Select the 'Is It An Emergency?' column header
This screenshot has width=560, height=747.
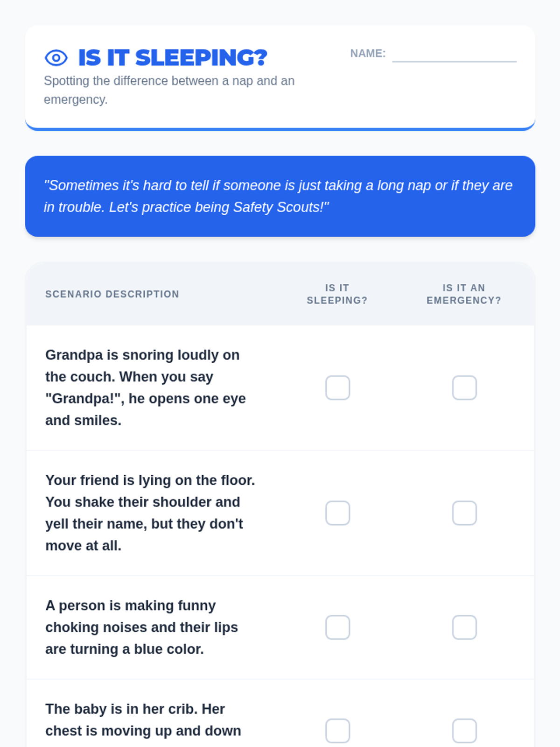[464, 294]
